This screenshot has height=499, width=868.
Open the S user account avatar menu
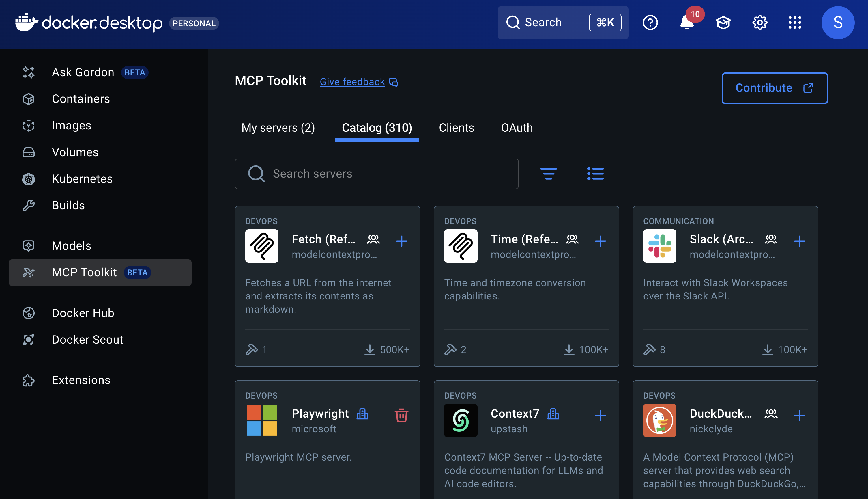(x=837, y=23)
